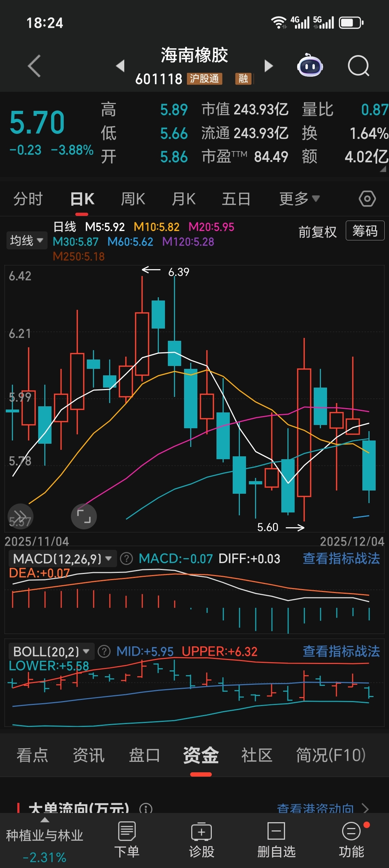This screenshot has height=868, width=389.
Task: Select the 五日 chart tab
Action: click(x=236, y=199)
